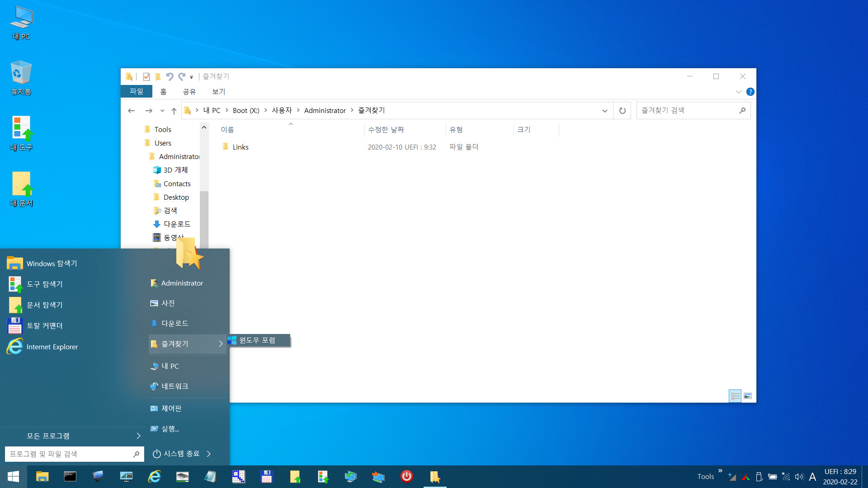
Task: Open Internet Explorer from the taskbar
Action: tap(154, 477)
